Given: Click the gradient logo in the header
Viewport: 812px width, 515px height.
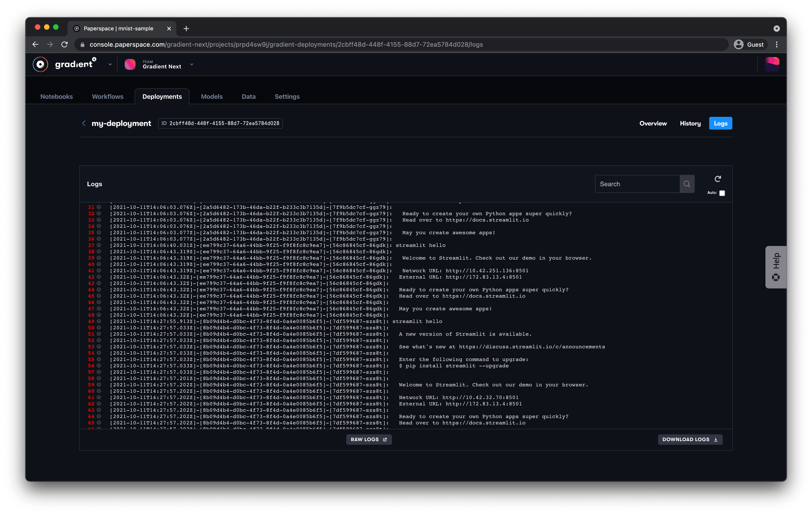Looking at the screenshot, I should coord(40,64).
